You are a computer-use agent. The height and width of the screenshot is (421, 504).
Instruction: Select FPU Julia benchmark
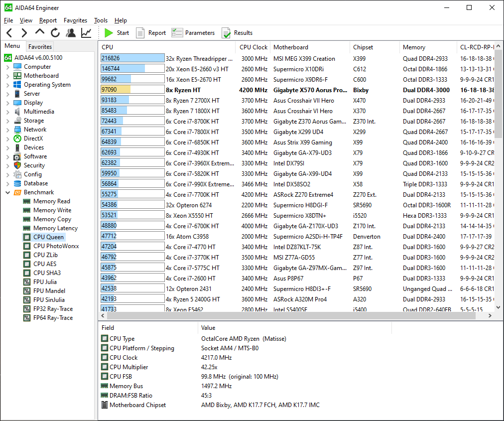pyautogui.click(x=45, y=282)
